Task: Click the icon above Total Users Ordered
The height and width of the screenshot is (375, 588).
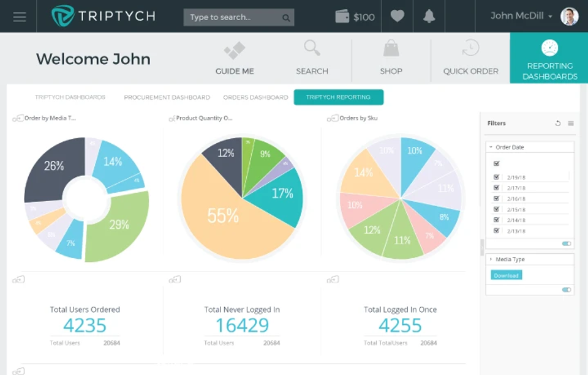Action: click(x=18, y=280)
